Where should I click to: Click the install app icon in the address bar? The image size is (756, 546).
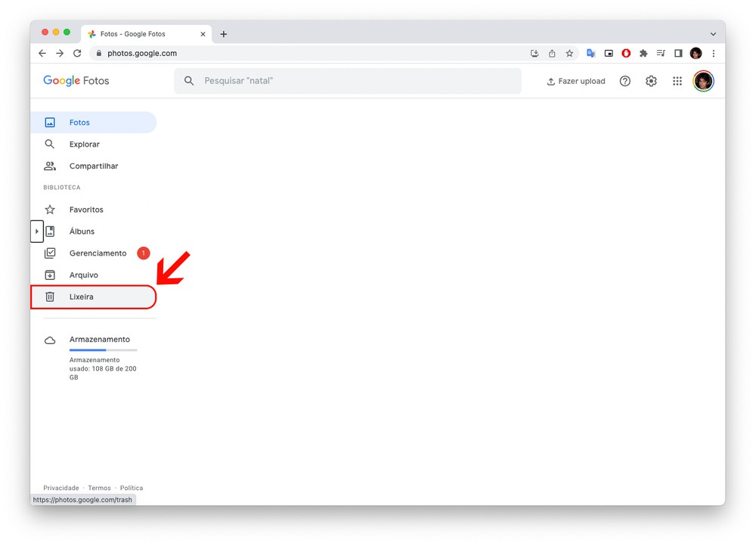[534, 53]
